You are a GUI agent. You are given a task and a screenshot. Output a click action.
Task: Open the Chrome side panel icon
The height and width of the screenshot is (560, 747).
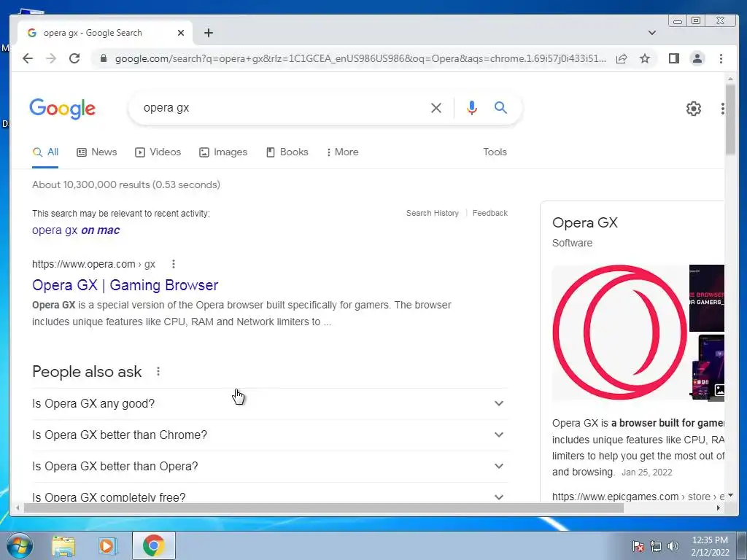[673, 58]
